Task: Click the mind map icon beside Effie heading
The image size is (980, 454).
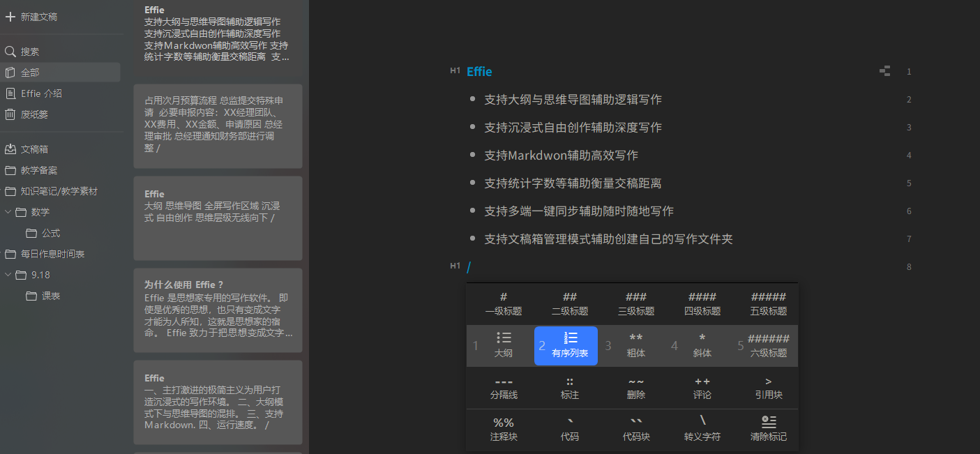Action: point(884,71)
